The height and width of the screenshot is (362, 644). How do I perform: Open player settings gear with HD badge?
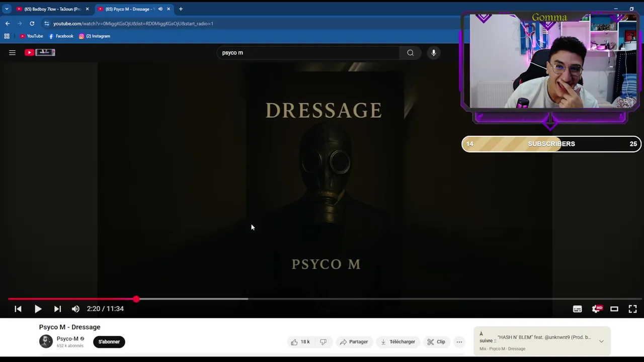597,309
